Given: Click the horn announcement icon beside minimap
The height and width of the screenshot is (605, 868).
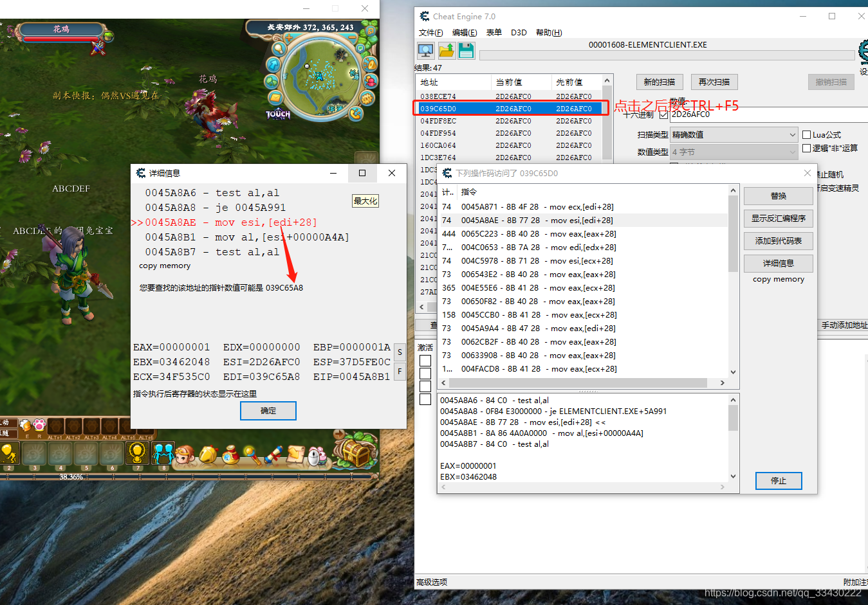Looking at the screenshot, I should coord(370,64).
